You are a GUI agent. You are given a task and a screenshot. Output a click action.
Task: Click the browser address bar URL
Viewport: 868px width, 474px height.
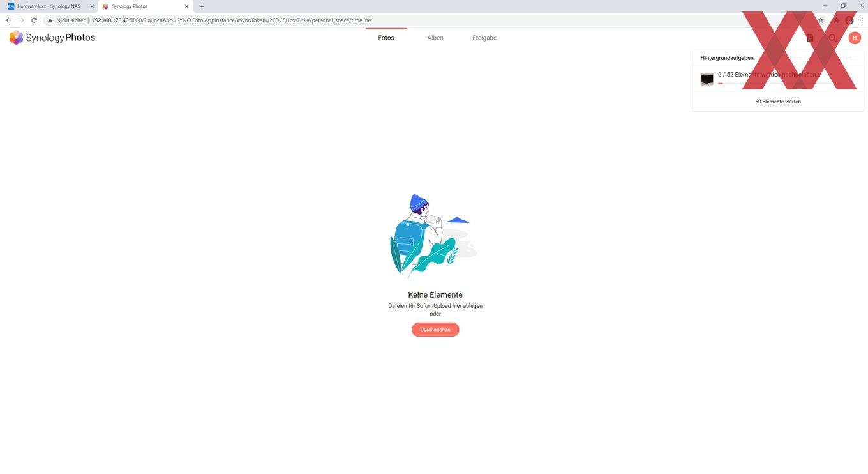tap(231, 20)
